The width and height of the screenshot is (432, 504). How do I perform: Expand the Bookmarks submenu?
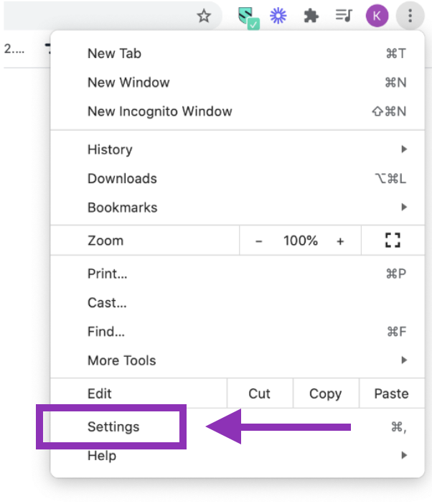tap(122, 207)
